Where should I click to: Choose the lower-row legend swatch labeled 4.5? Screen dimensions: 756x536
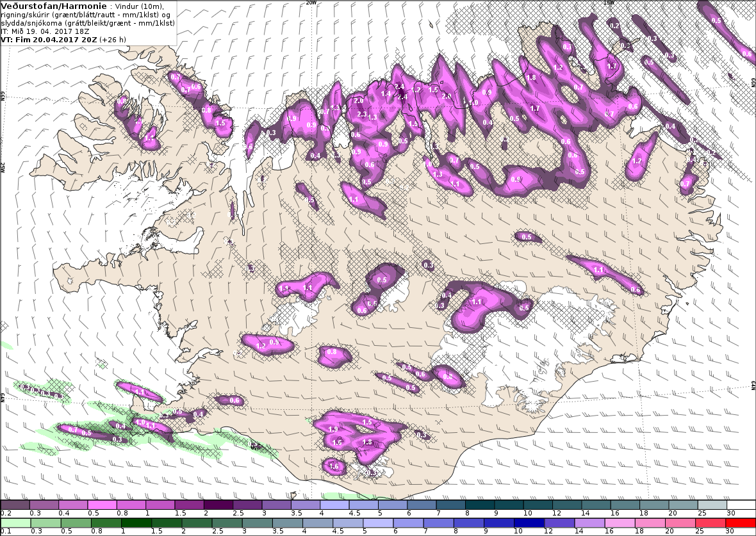tap(347, 523)
